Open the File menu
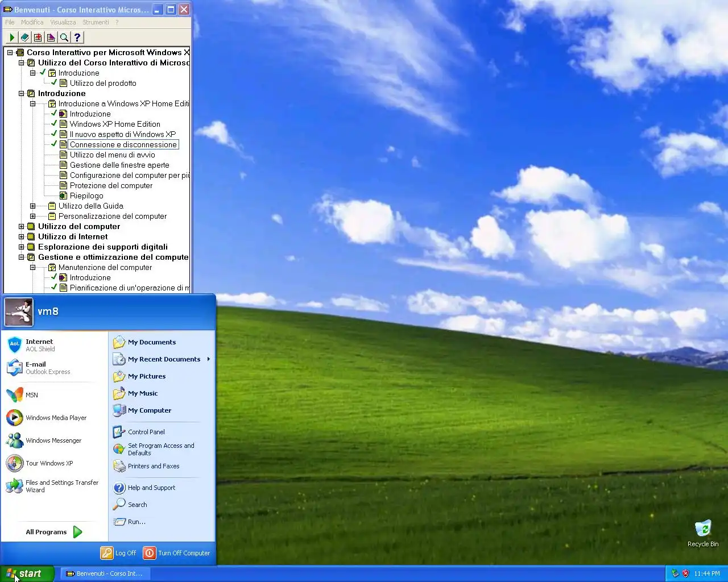 [10, 22]
